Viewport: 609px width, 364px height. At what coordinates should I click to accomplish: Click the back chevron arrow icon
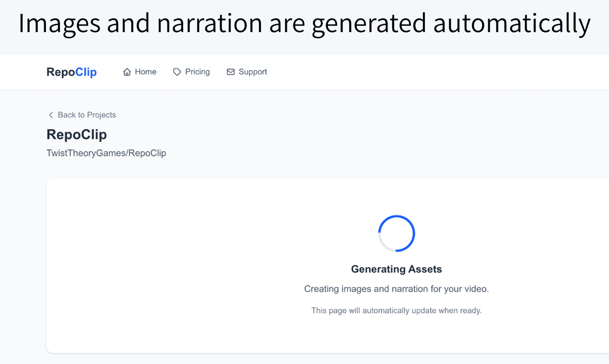coord(51,115)
